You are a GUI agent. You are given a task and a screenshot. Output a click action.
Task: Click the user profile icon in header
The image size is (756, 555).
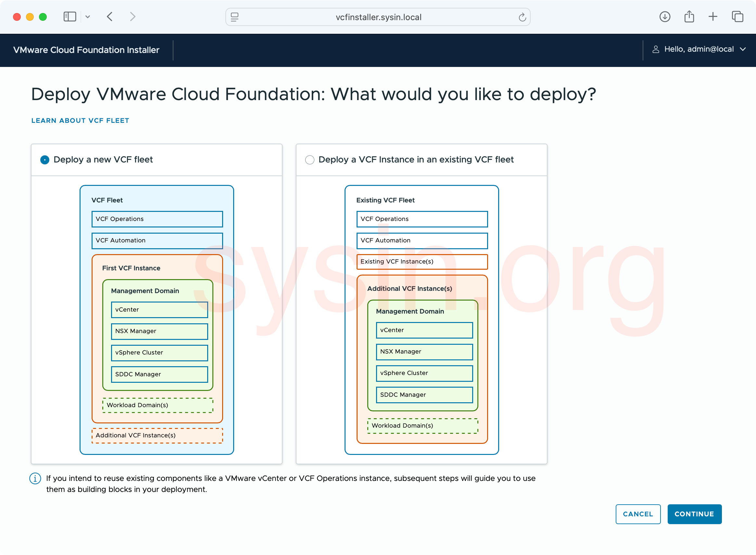tap(656, 49)
